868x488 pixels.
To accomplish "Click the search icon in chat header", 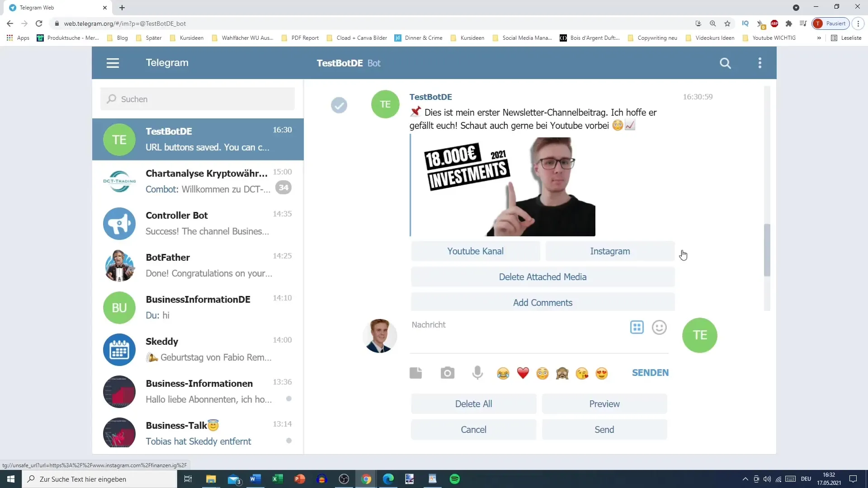I will coord(725,62).
